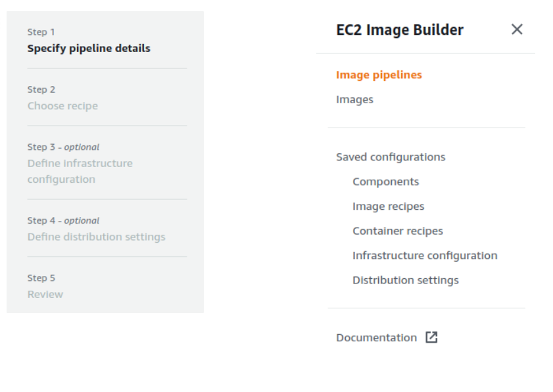Select Saved configurations in the sidebar
The width and height of the screenshot is (553, 392).
click(391, 157)
